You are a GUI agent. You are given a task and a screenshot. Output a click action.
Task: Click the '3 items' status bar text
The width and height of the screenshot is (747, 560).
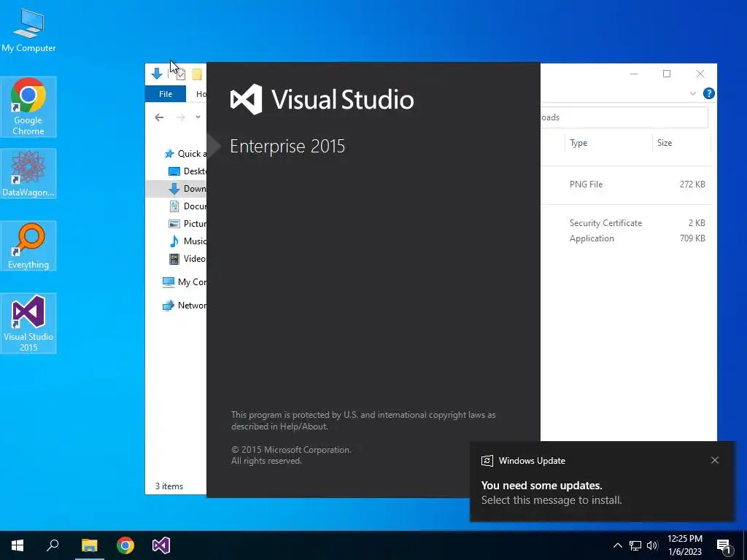pos(169,486)
